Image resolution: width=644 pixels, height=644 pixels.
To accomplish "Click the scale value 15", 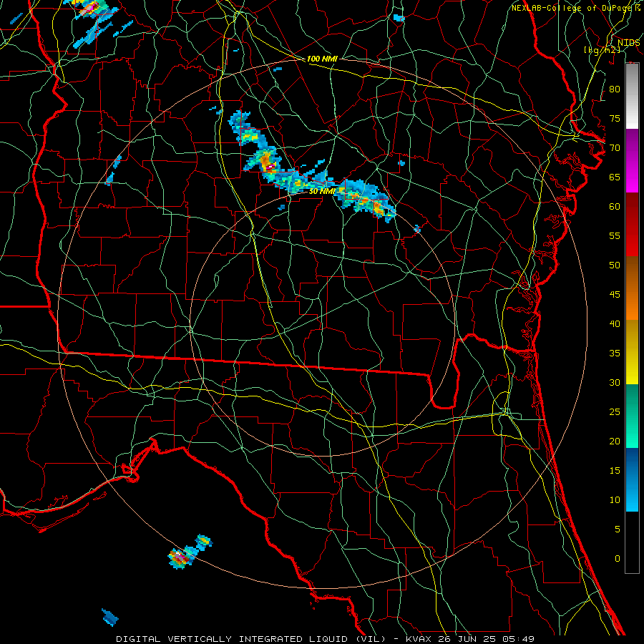I will (x=615, y=470).
